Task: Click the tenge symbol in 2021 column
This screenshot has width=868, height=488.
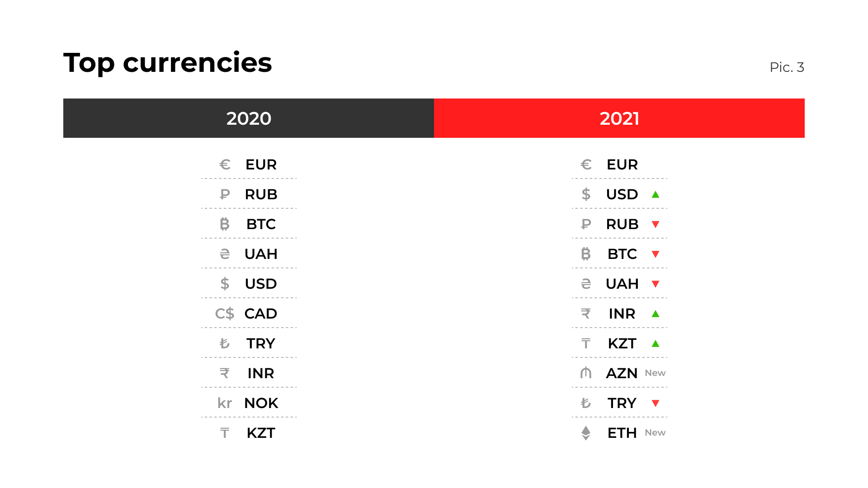Action: pos(586,343)
